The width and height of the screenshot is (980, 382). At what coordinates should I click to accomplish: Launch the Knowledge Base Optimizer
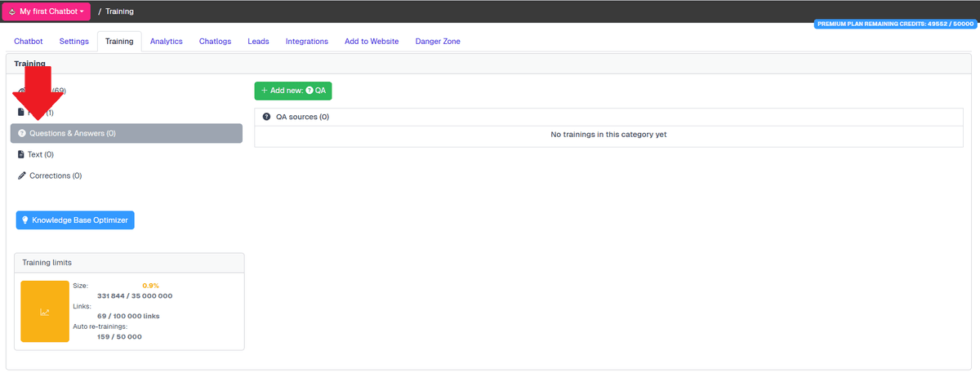[x=75, y=220]
